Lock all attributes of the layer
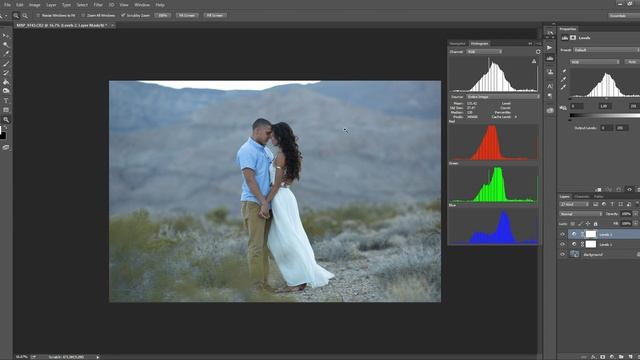640x360 pixels. click(x=596, y=224)
